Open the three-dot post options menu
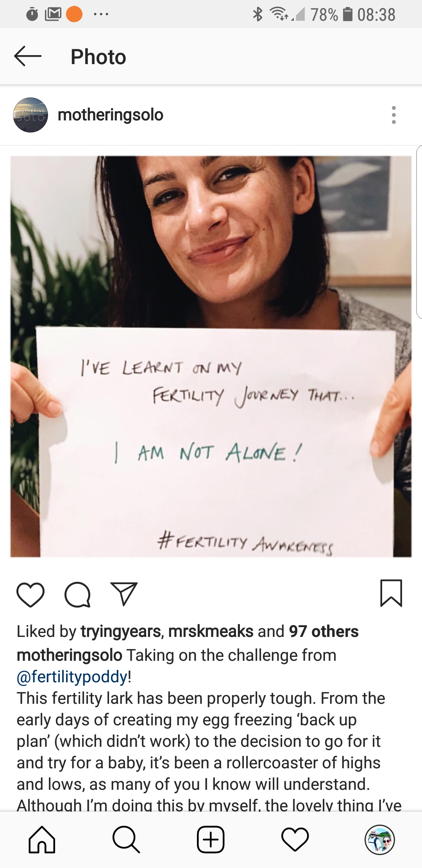Screen dimensions: 422x868 tap(393, 115)
